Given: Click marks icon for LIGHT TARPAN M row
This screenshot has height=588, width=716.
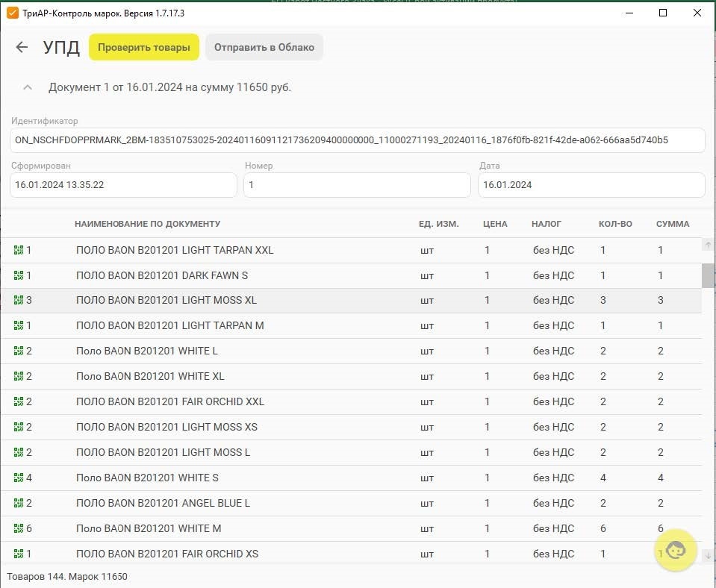Looking at the screenshot, I should click(18, 325).
